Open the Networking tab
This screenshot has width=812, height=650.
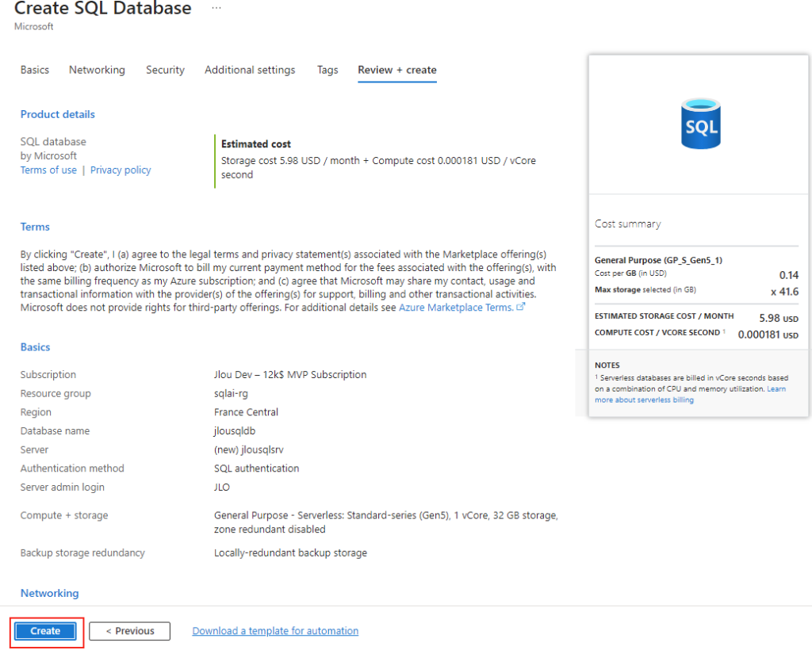(97, 70)
